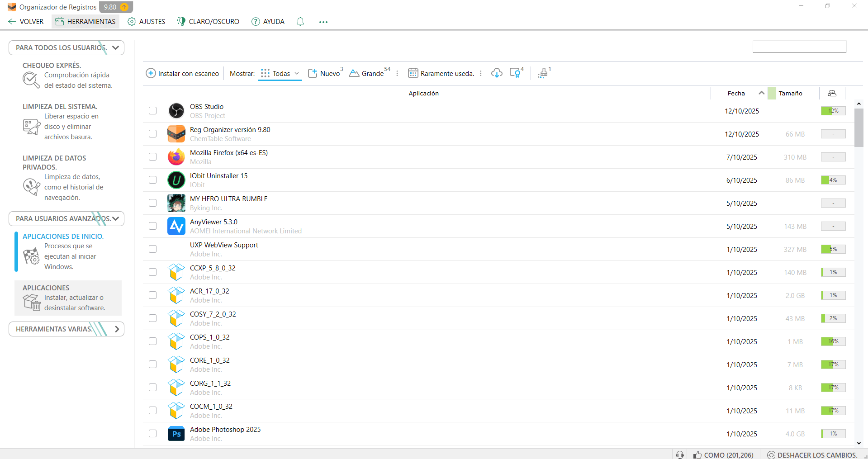Tick the MY HERO ULTRA RUMBLE checkbox
This screenshot has width=868, height=459.
click(x=153, y=203)
